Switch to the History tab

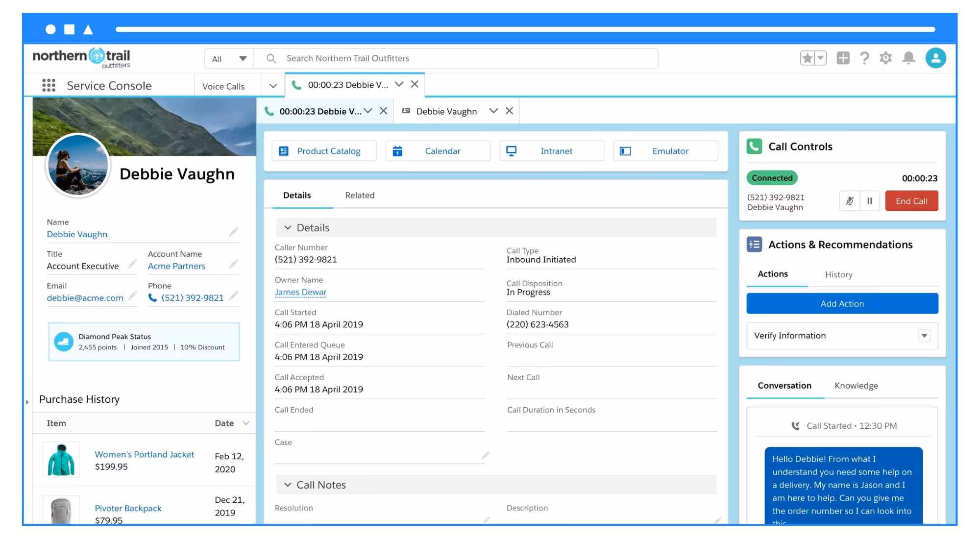[838, 274]
